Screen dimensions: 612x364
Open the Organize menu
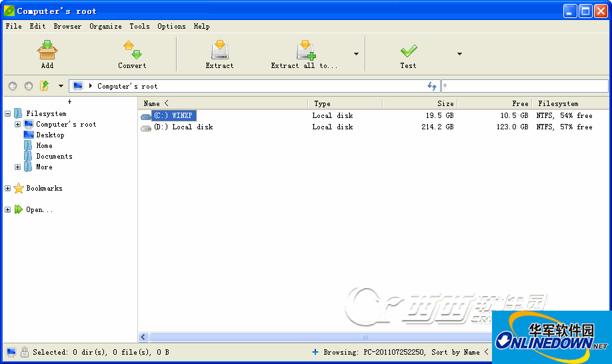coord(105,27)
